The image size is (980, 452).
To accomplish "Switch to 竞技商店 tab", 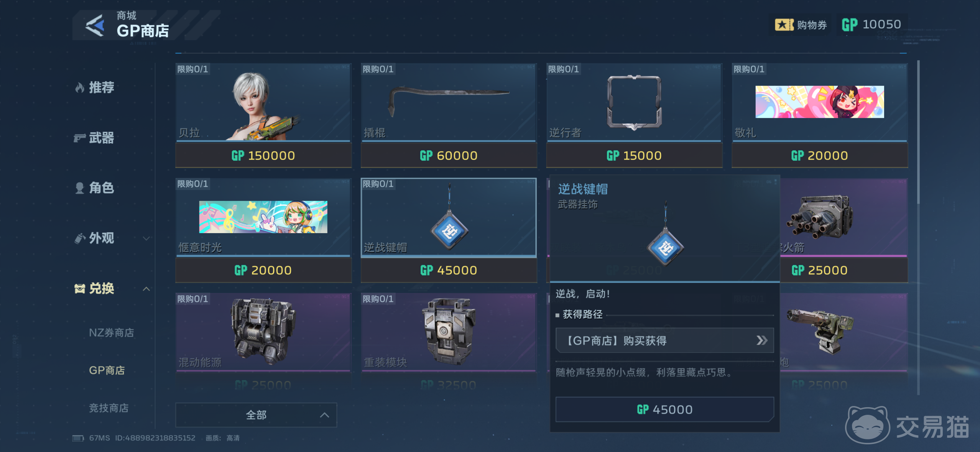I will [109, 408].
